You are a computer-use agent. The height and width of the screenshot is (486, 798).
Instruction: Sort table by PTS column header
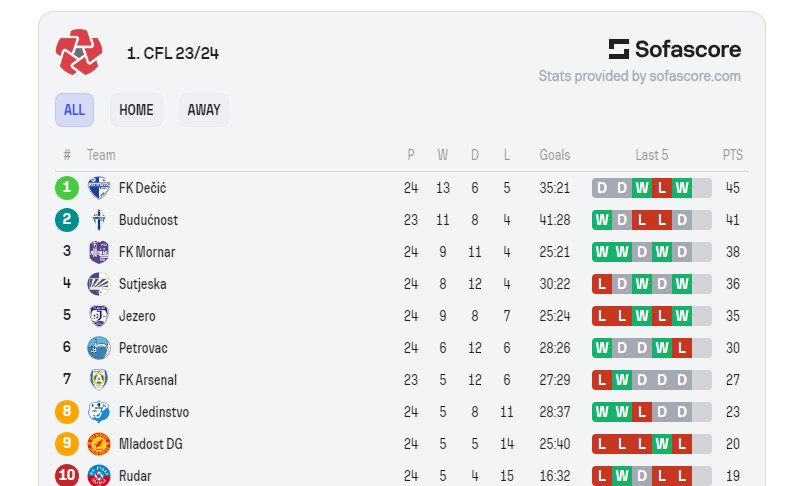pos(733,155)
